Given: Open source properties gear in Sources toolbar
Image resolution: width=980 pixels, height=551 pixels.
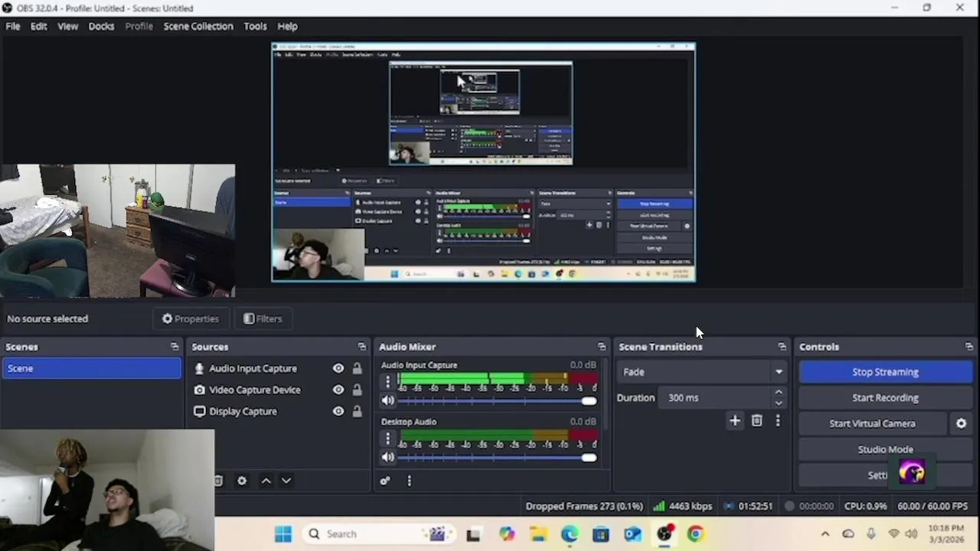Looking at the screenshot, I should coord(242,481).
